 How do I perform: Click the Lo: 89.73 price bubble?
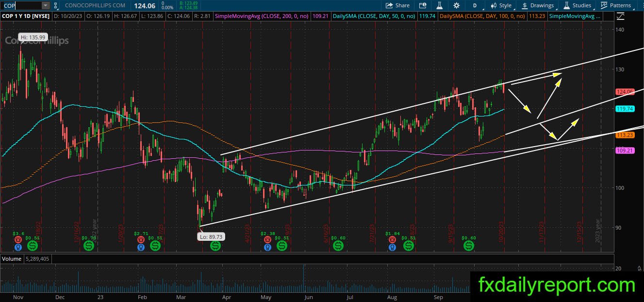[x=211, y=237]
